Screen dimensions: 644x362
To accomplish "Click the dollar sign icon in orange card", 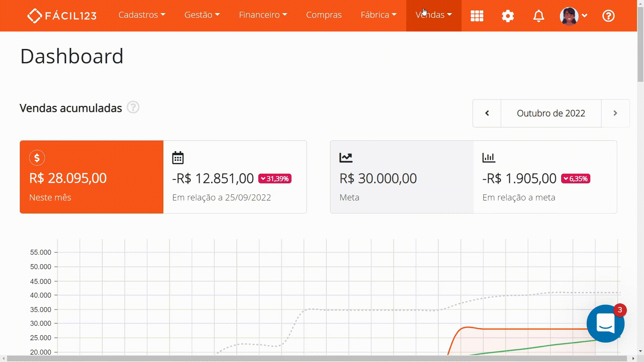I will pos(37,158).
